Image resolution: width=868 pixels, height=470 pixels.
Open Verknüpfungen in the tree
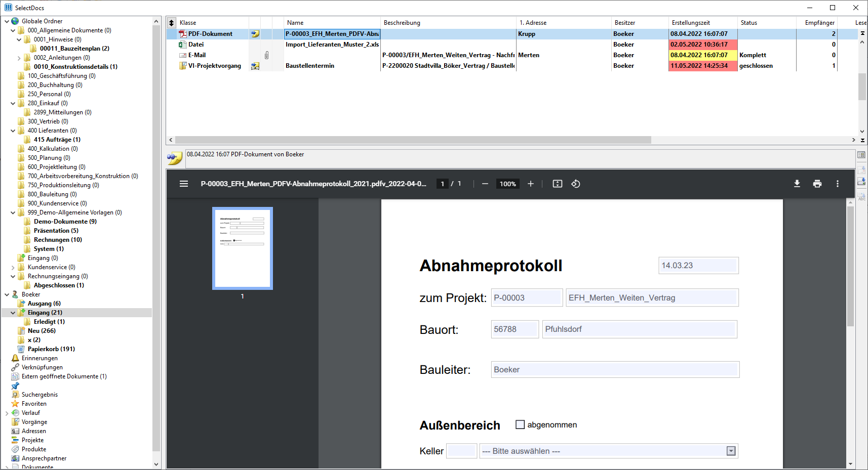pos(42,367)
